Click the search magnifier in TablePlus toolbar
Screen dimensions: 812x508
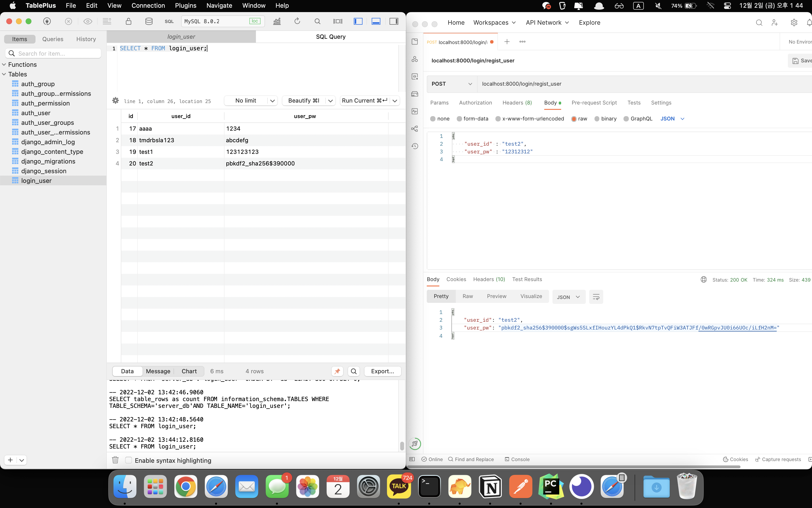[317, 21]
